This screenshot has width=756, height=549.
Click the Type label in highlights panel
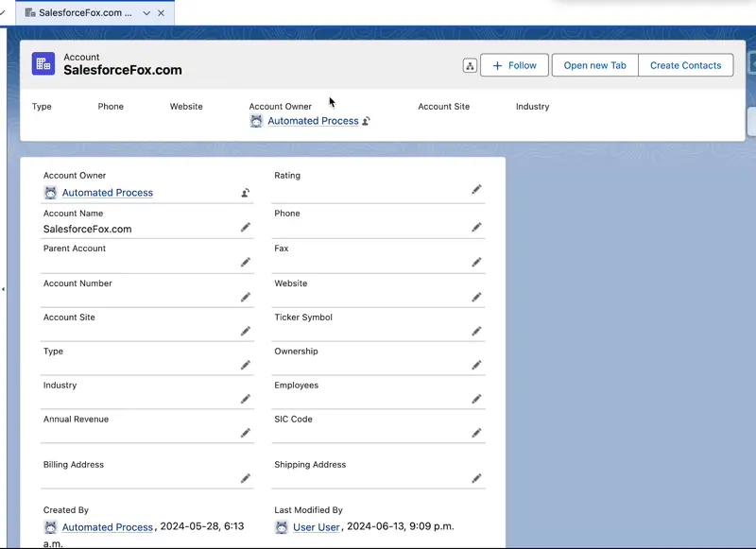(x=42, y=107)
